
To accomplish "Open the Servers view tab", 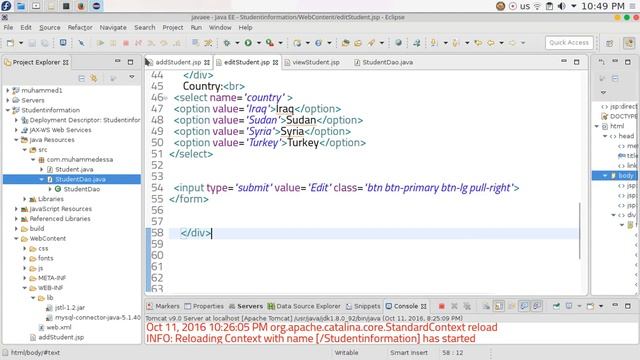I will [x=246, y=306].
